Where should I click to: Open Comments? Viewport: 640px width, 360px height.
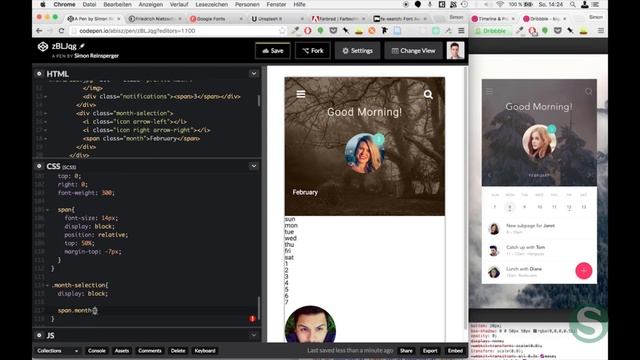(x=150, y=351)
